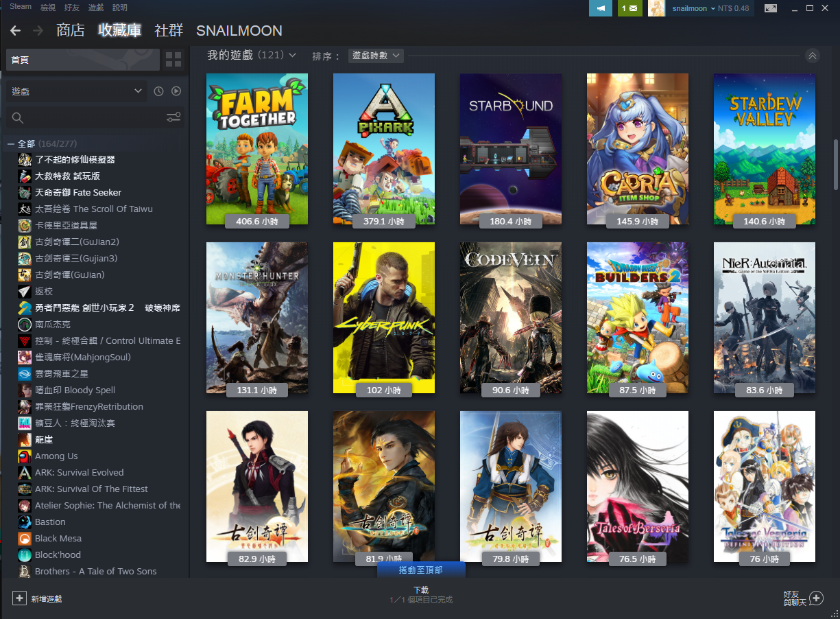
Task: Toggle the ready-to-play filter button
Action: coord(176,91)
